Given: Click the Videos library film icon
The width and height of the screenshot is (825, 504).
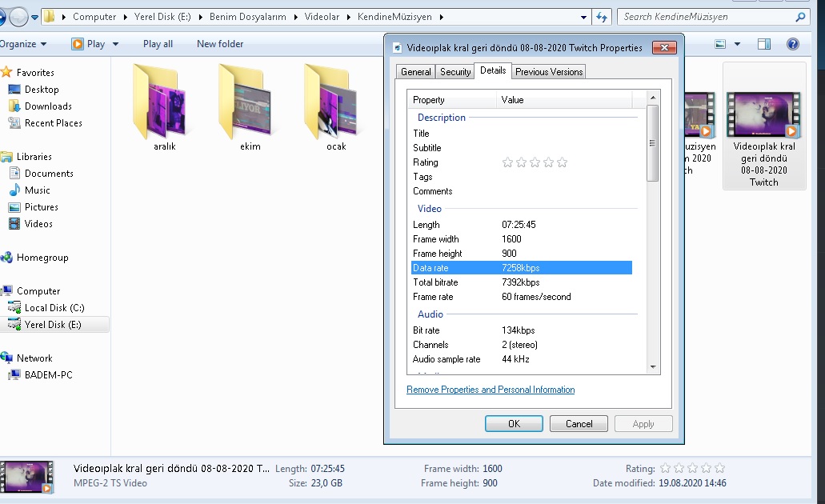Looking at the screenshot, I should click(x=14, y=223).
